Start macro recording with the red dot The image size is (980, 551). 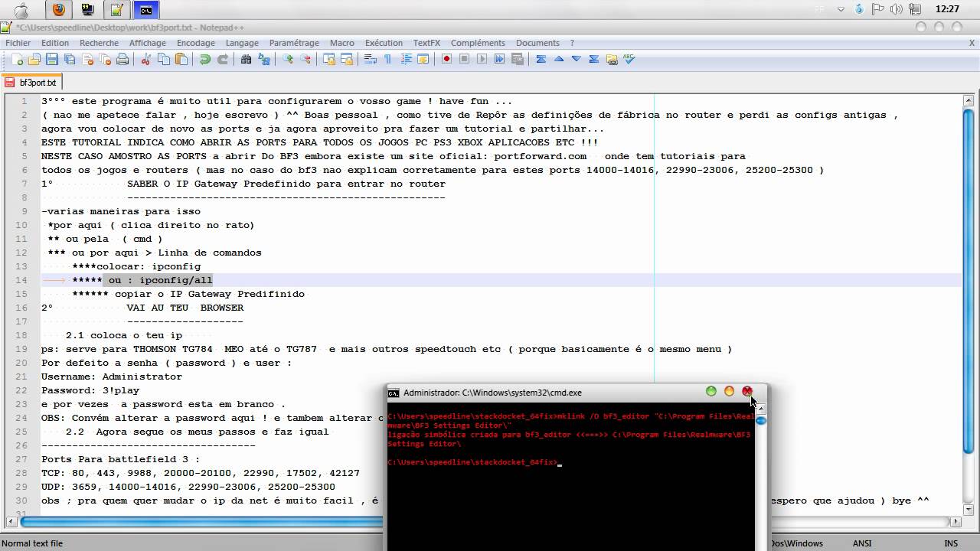pos(446,60)
